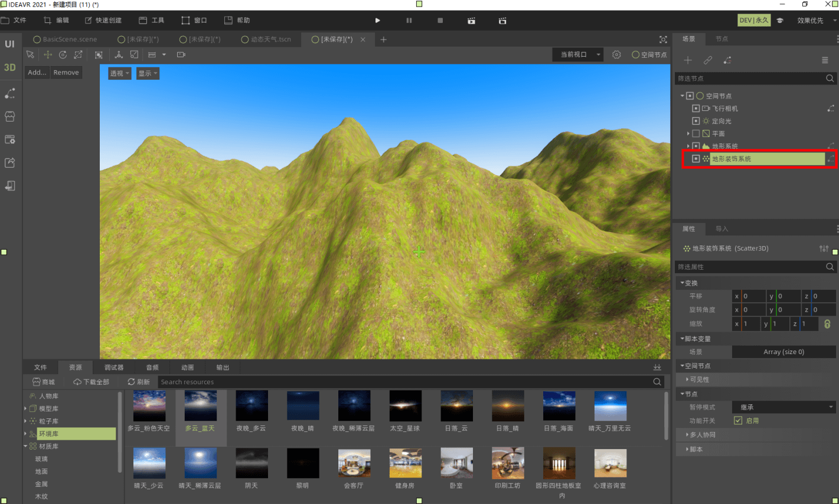This screenshot has width=839, height=504.
Task: Click the property tools icon beside Scatter3D
Action: click(824, 248)
